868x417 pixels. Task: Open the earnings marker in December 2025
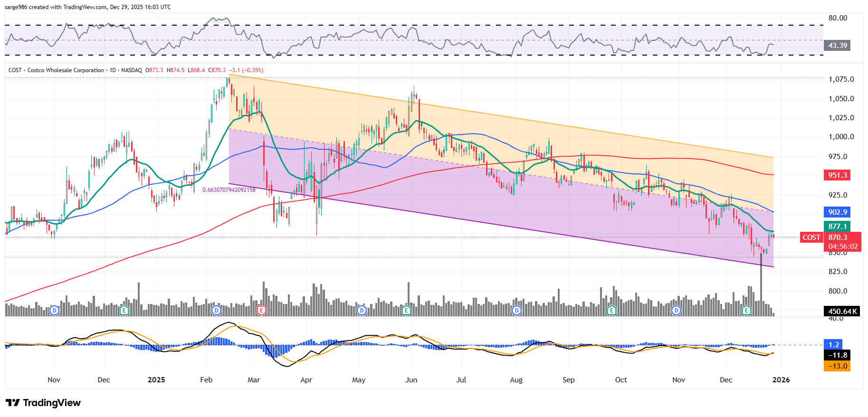click(746, 311)
